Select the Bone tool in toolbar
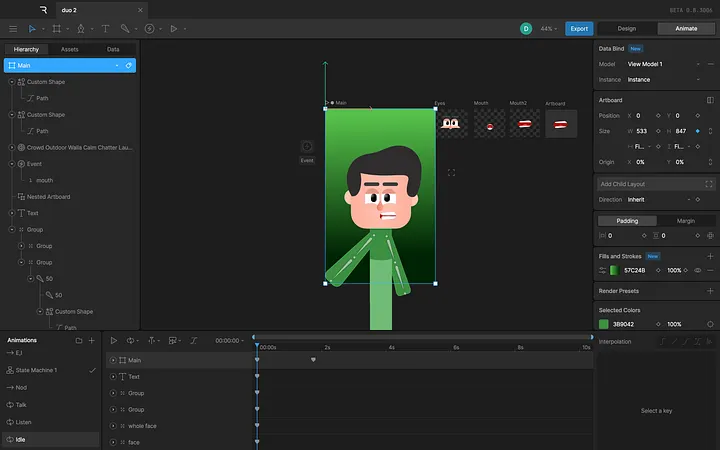The image size is (720, 450). [x=125, y=29]
